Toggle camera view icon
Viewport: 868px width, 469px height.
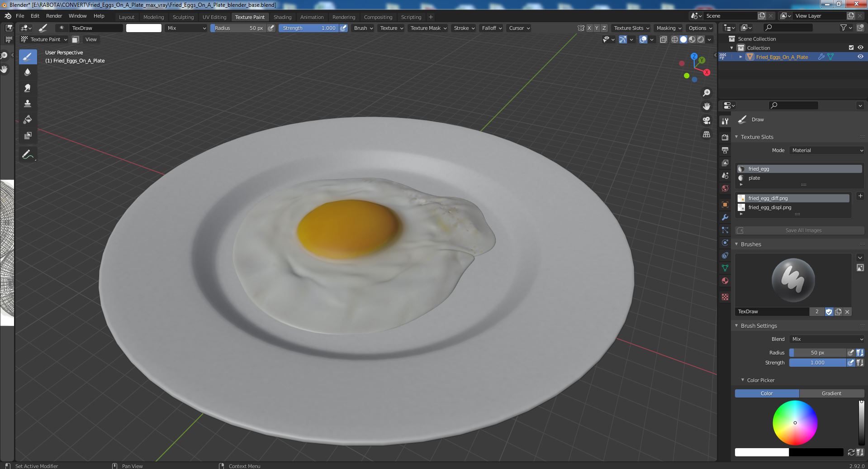[x=706, y=120]
